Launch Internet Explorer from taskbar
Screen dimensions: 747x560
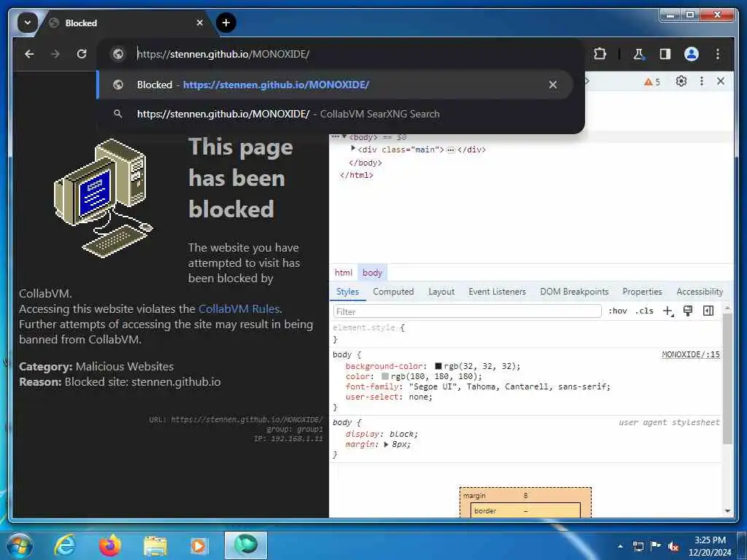[65, 545]
